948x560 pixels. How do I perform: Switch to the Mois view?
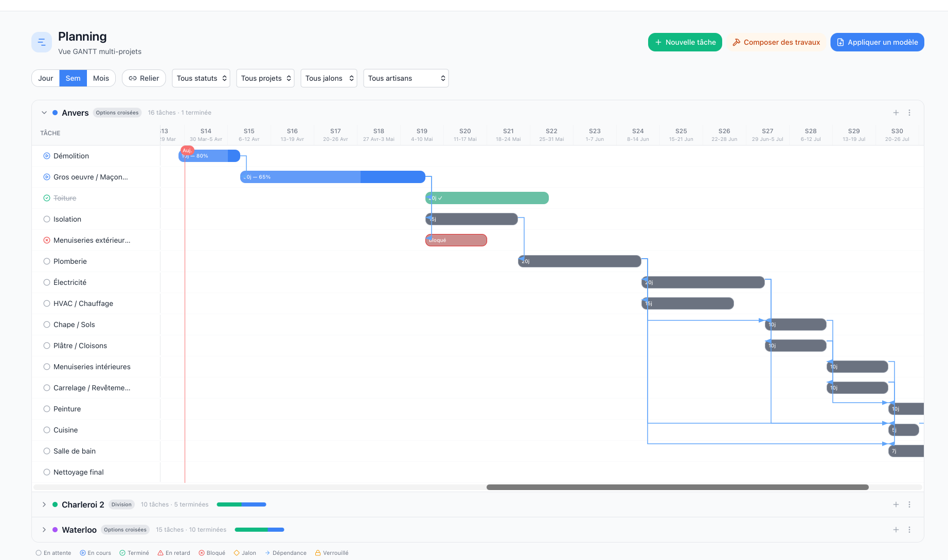(101, 78)
